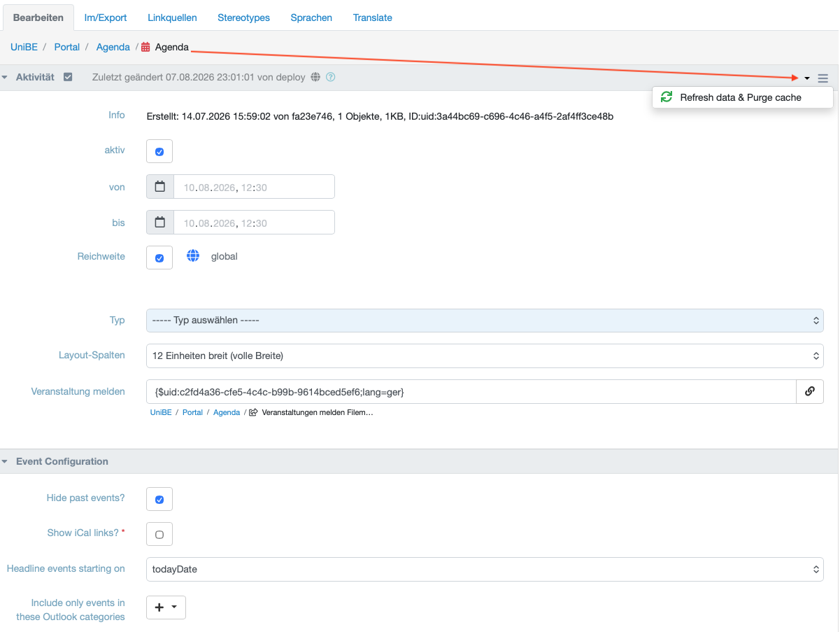Click the von date-time field
Image resolution: width=840 pixels, height=632 pixels.
[x=254, y=187]
